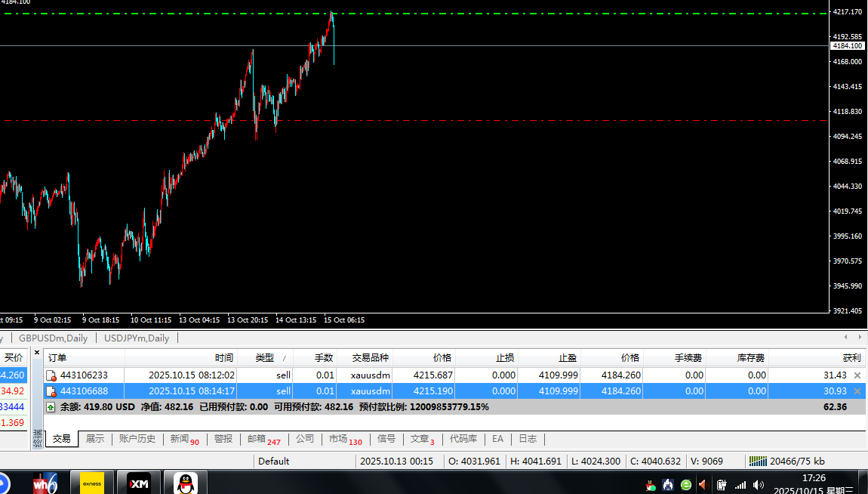This screenshot has width=868, height=494.
Task: Close sell order 443106688 with X icon
Action: 857,391
